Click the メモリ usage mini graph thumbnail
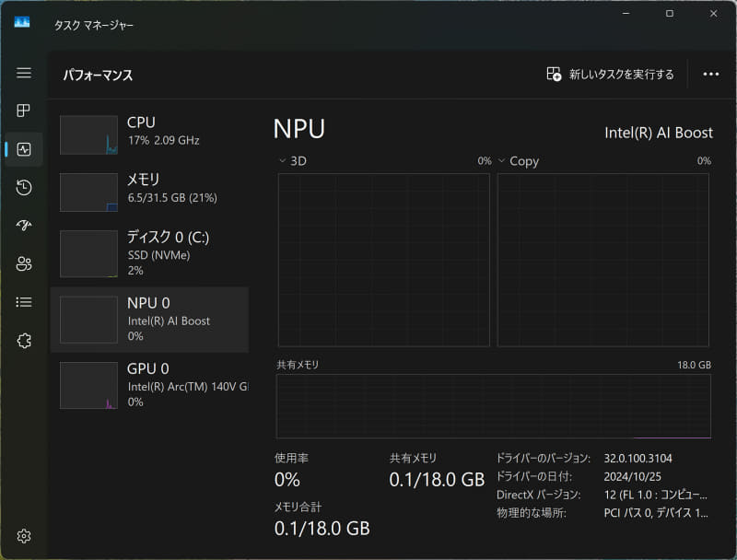The width and height of the screenshot is (737, 560). coord(88,192)
